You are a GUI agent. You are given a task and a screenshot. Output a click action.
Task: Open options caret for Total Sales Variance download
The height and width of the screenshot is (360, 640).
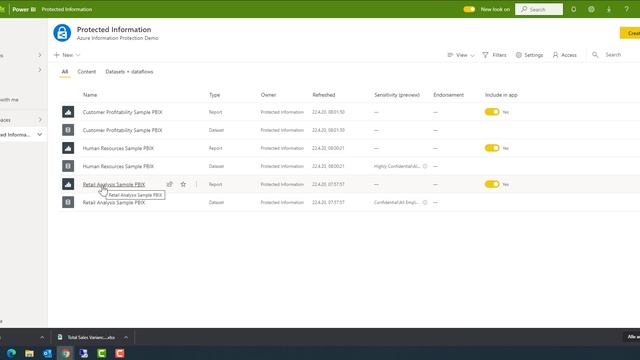tap(126, 337)
